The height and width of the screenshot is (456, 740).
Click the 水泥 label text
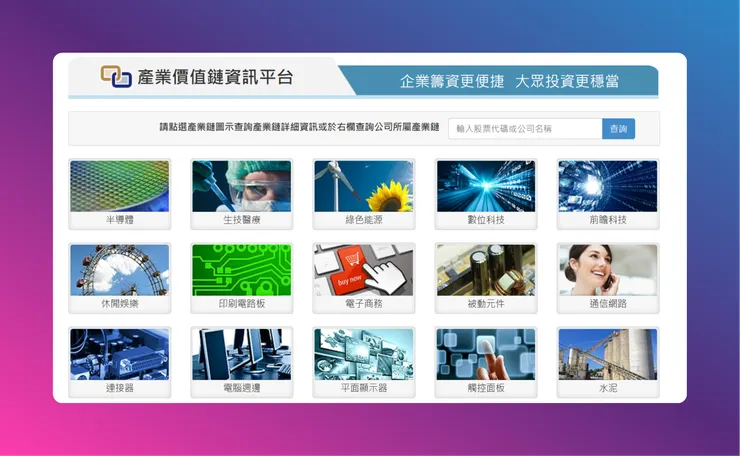click(x=608, y=388)
